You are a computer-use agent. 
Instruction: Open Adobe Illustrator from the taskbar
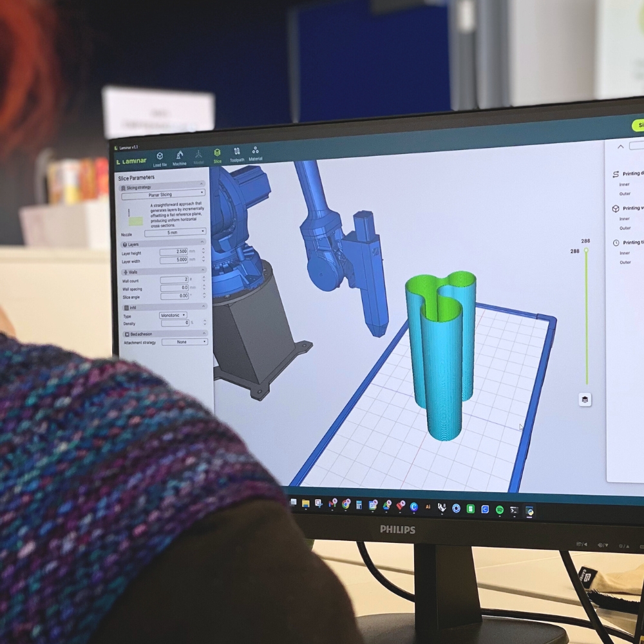(x=428, y=507)
